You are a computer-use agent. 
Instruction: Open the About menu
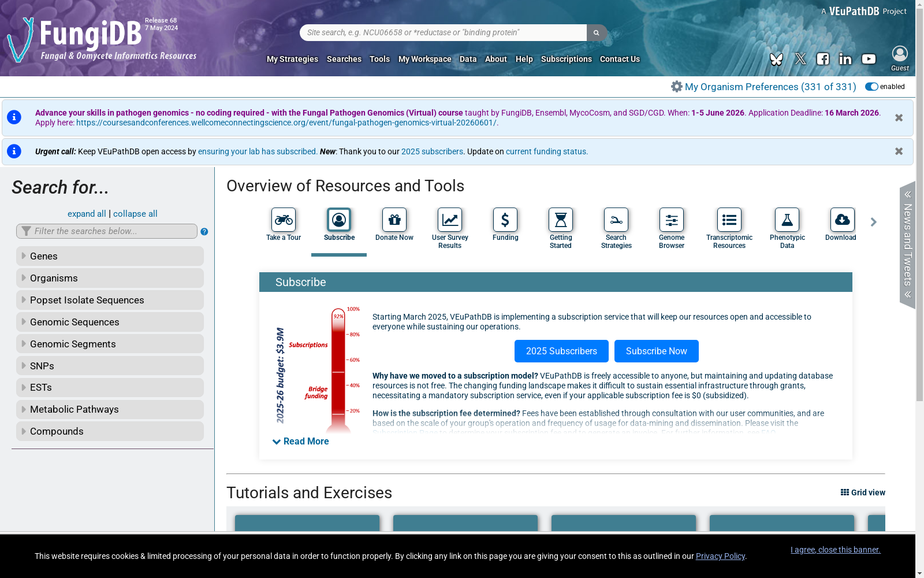496,59
